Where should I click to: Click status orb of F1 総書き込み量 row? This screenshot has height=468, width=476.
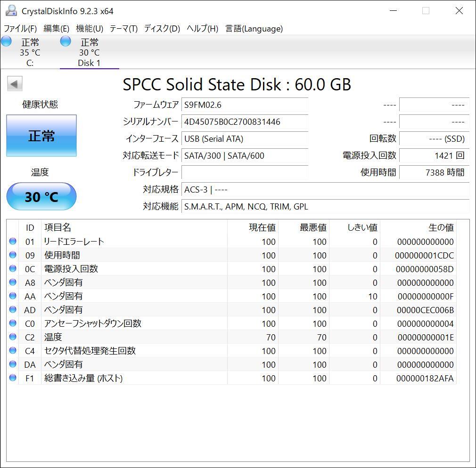[x=13, y=378]
